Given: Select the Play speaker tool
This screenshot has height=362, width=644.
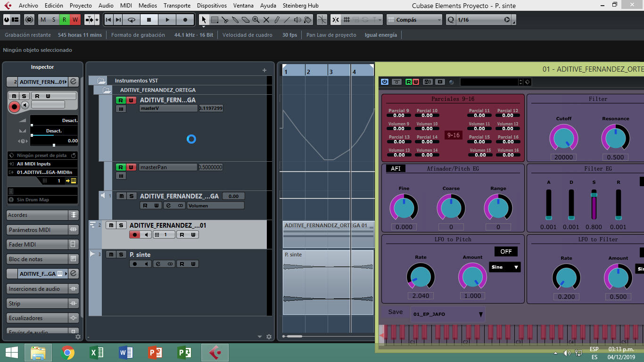Looking at the screenshot, I should [297, 20].
